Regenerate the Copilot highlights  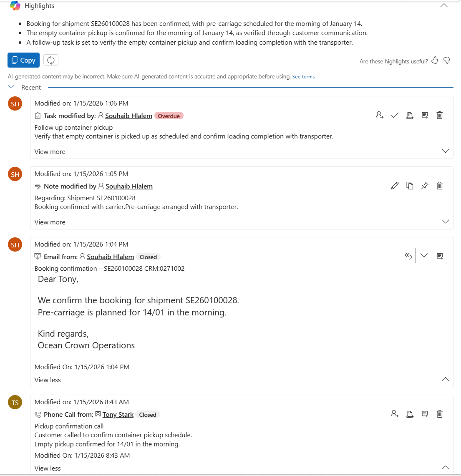51,60
